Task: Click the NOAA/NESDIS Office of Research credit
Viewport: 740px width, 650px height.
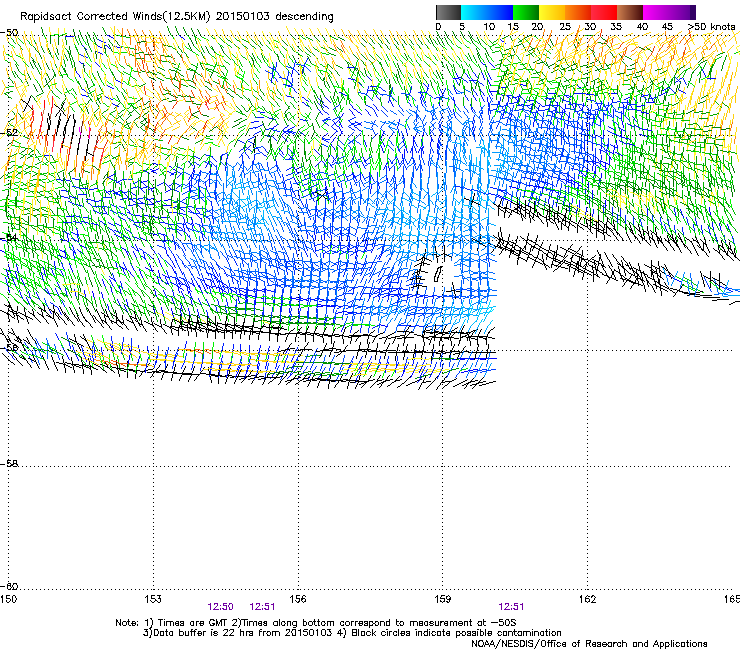Action: coord(589,644)
